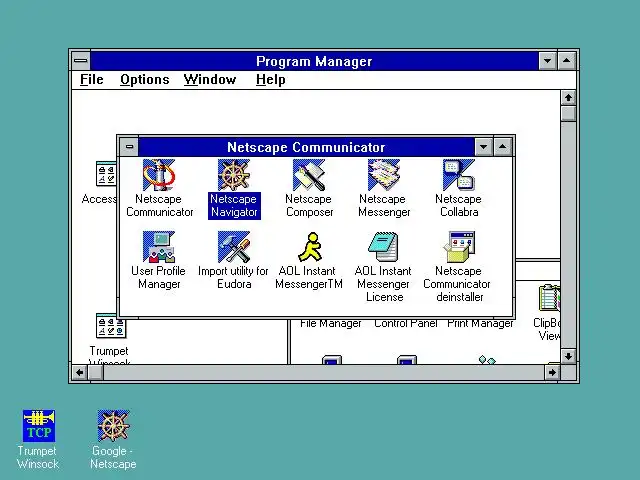Select Trumpet Winsock group icon in Program Manager

click(111, 326)
